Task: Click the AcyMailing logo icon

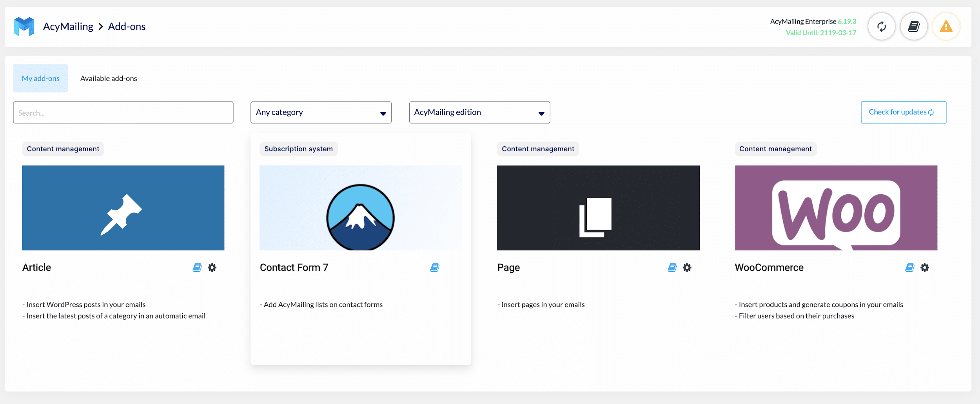Action: click(x=24, y=27)
